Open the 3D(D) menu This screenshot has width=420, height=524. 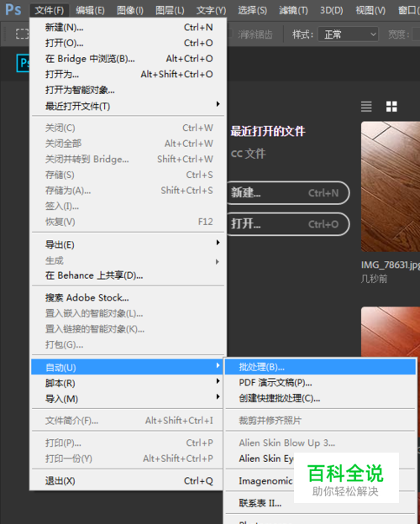click(332, 10)
